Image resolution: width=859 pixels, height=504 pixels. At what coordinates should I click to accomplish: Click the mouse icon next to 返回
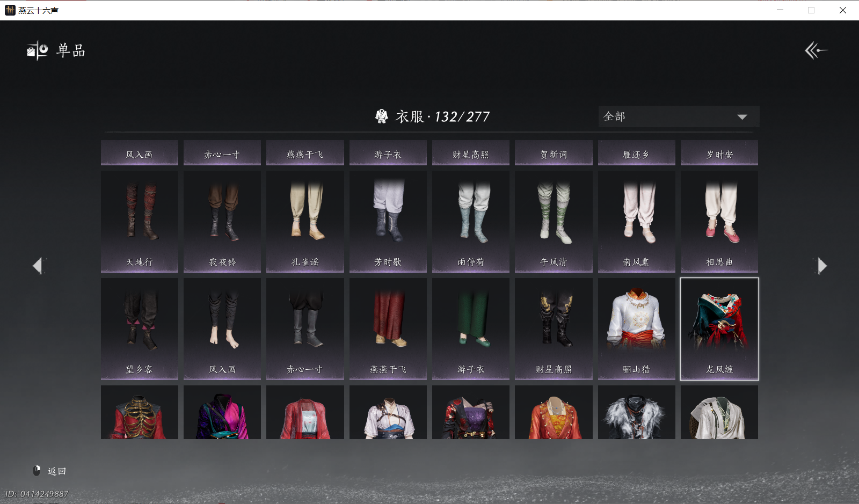pos(37,471)
